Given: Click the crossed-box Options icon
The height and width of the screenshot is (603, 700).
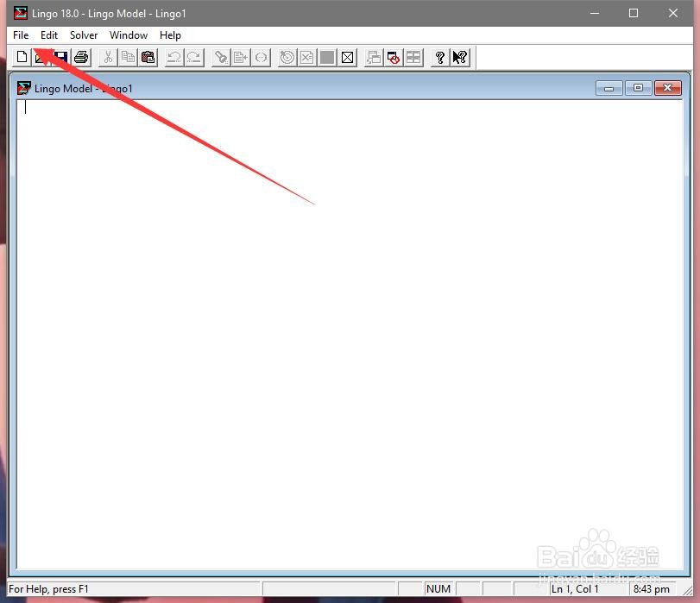Looking at the screenshot, I should click(x=347, y=57).
